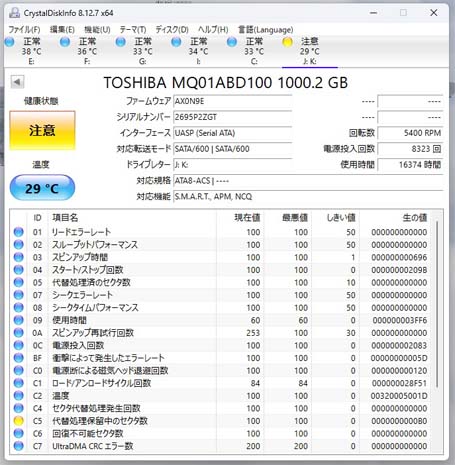Select the リードエラーレート attribute name

point(81,232)
